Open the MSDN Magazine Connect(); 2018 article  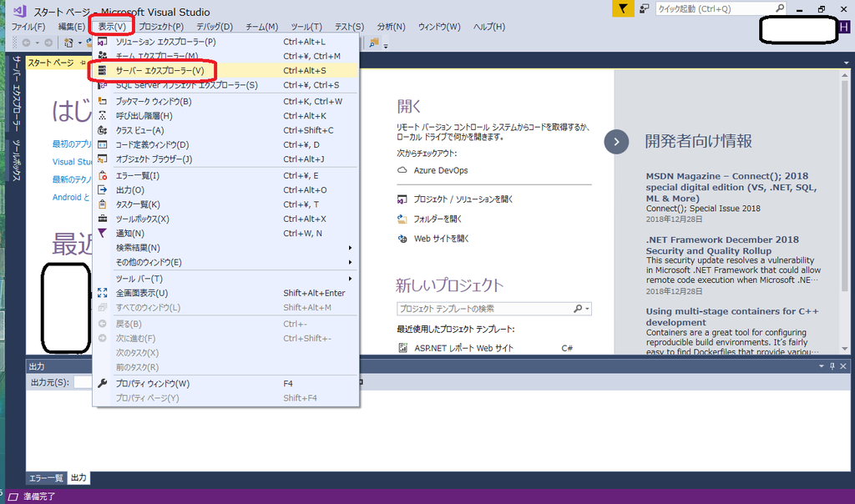click(x=731, y=187)
